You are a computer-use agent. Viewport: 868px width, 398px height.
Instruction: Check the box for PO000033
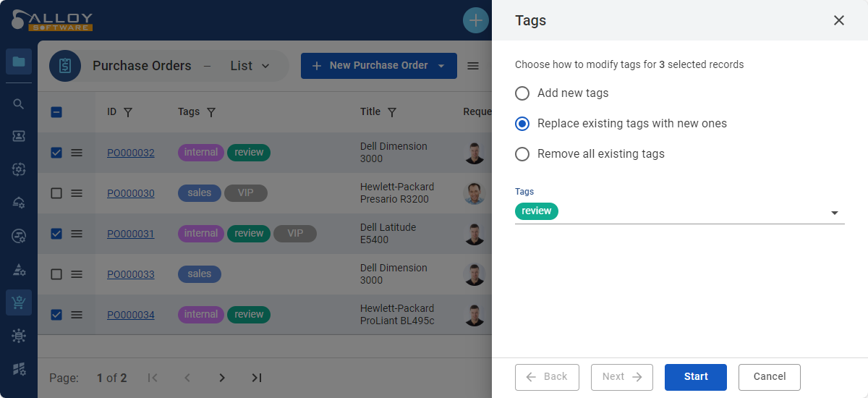coord(56,274)
